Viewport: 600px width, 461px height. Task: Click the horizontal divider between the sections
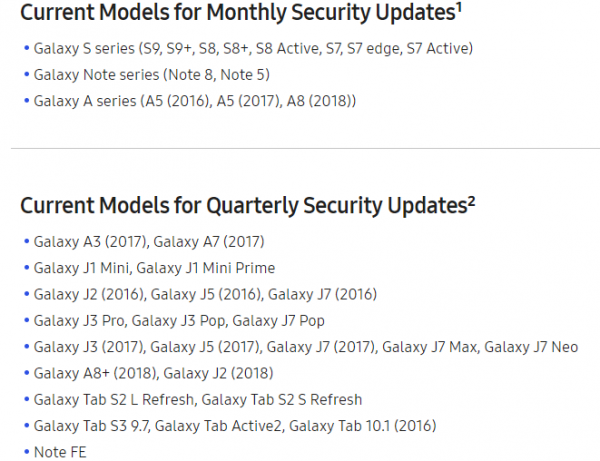(x=300, y=149)
